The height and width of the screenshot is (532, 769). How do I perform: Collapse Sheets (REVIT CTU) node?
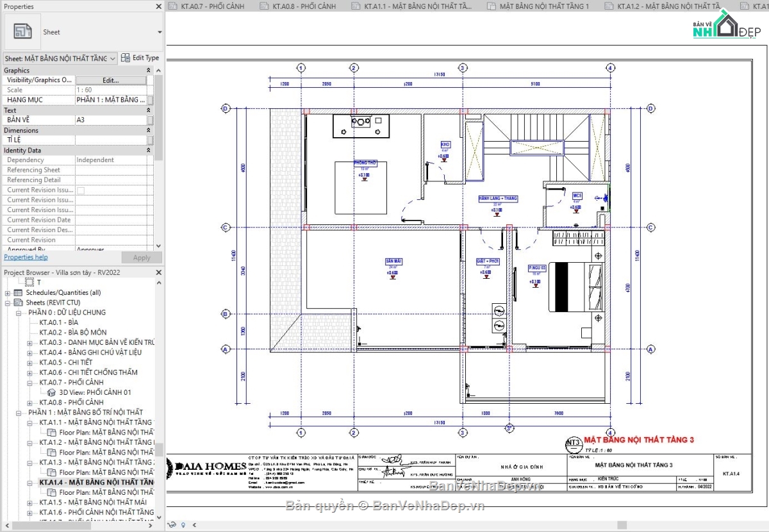8,303
